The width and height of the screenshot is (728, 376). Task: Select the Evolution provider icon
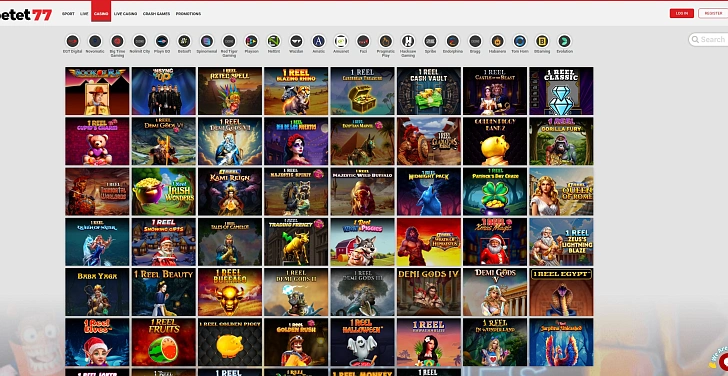point(564,41)
